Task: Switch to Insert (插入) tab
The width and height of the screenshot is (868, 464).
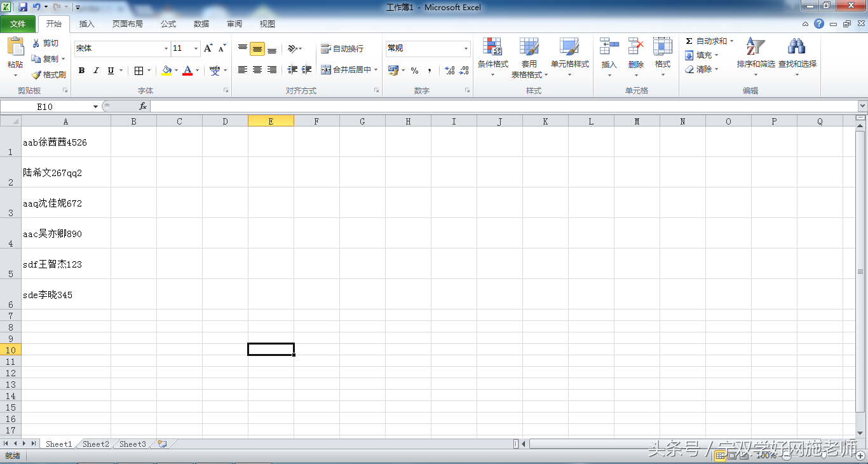Action: pyautogui.click(x=86, y=24)
